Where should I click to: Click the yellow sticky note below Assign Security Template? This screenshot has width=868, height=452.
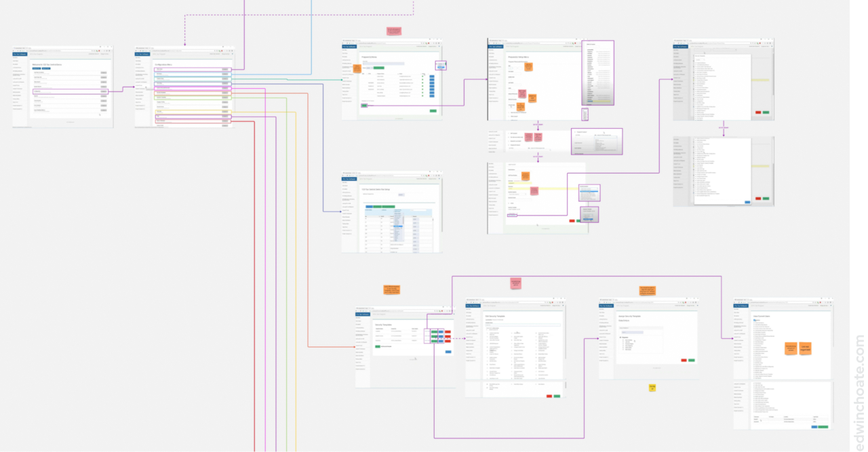click(652, 388)
